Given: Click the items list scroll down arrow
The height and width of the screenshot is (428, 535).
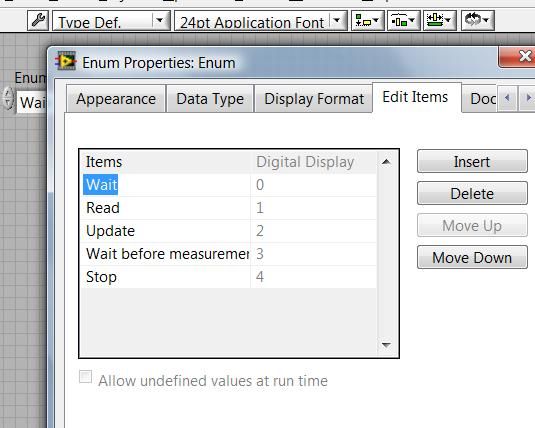Looking at the screenshot, I should point(386,345).
